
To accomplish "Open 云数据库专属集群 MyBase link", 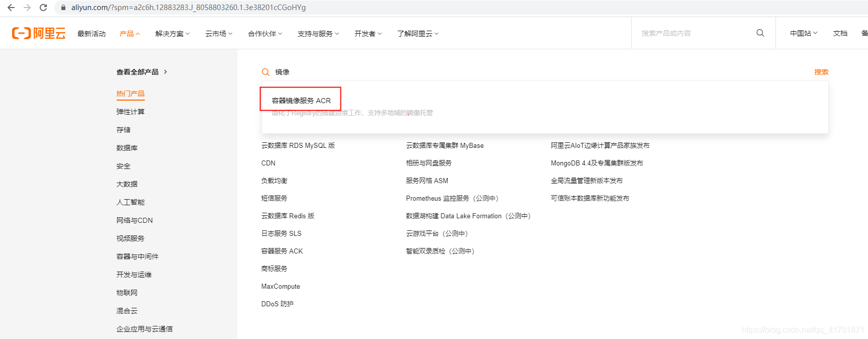I will tap(445, 145).
